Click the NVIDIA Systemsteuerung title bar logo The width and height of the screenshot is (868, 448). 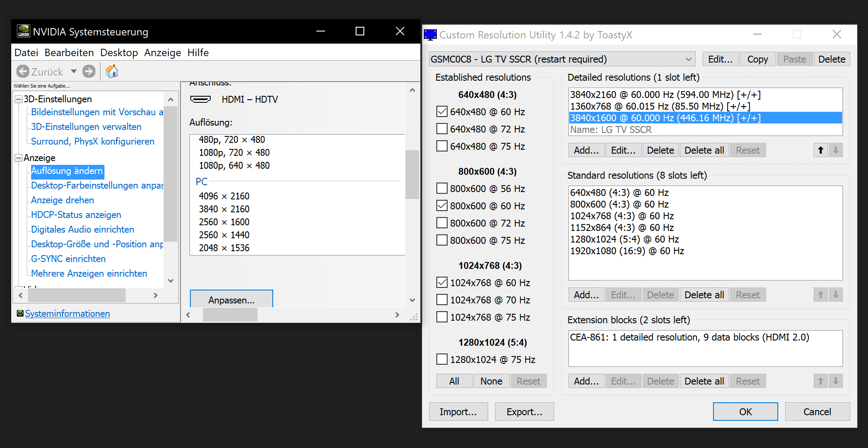pyautogui.click(x=23, y=32)
